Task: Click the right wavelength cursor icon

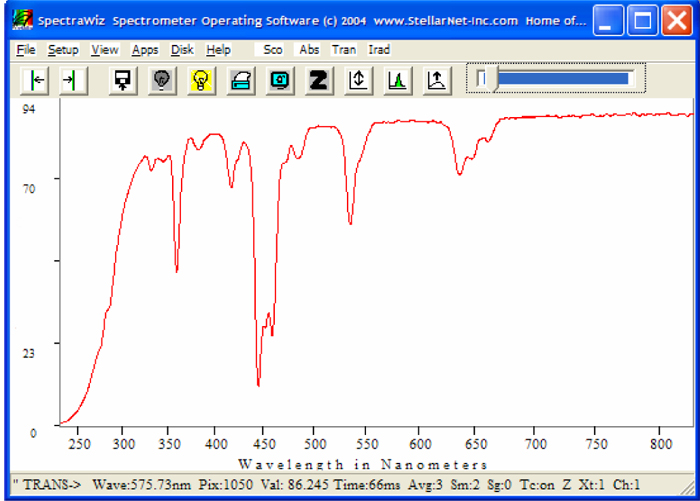Action: click(x=73, y=81)
